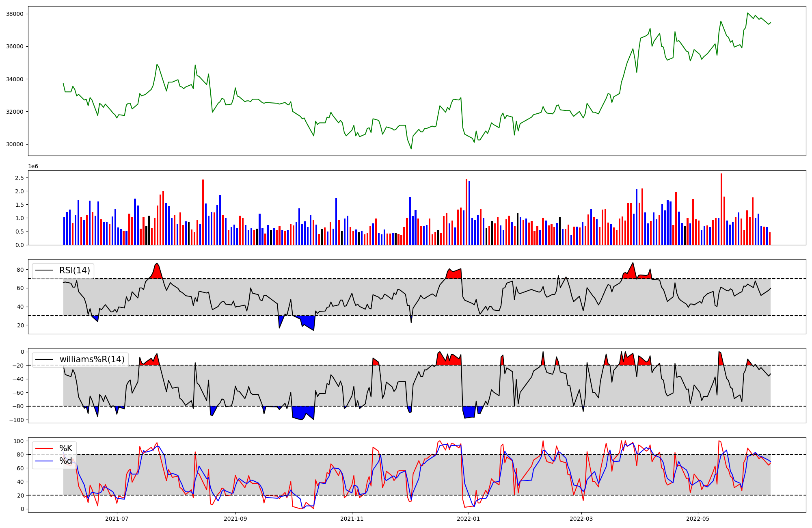The image size is (812, 528).
Task: Click the RSI(14) legend label
Action: [75, 270]
